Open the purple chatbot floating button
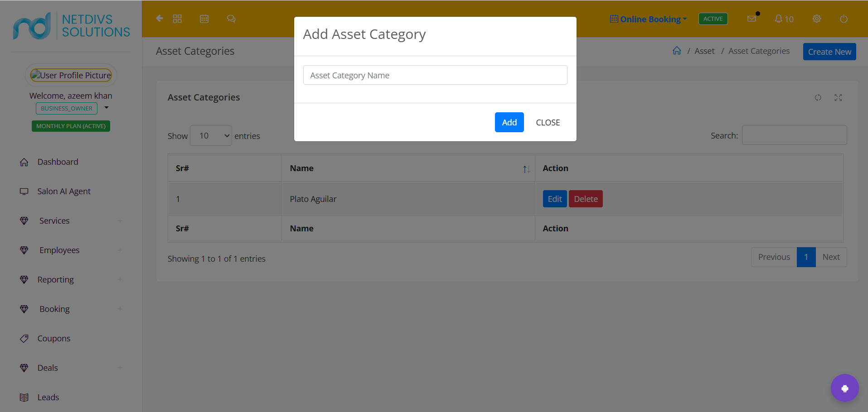The image size is (868, 412). pos(845,388)
